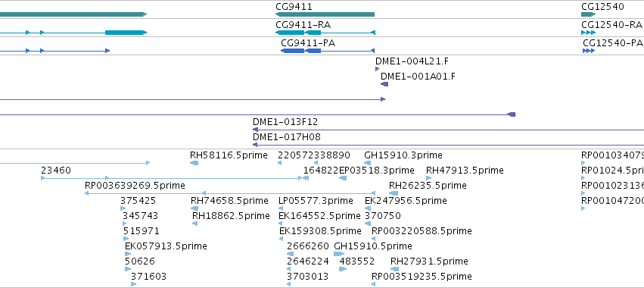This screenshot has height=288, width=644.
Task: Click the DME1-017H08 feature label
Action: [x=287, y=137]
